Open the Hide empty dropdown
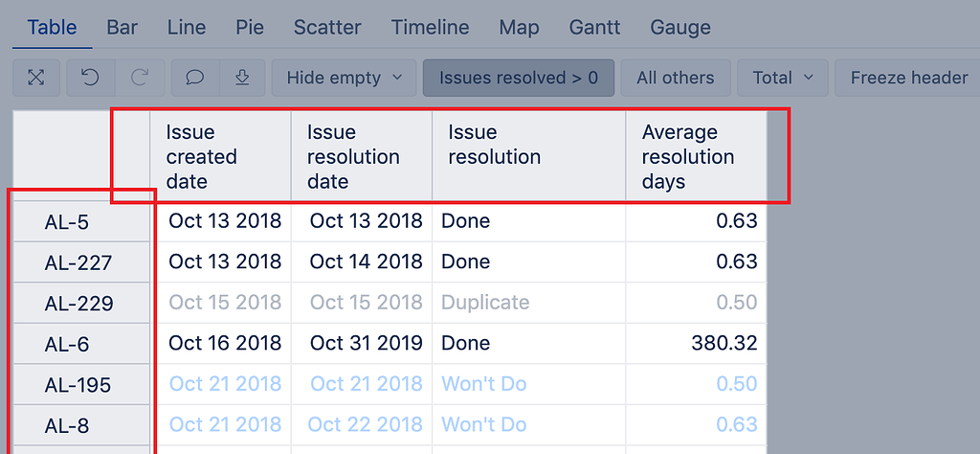The width and height of the screenshot is (980, 454). (344, 78)
